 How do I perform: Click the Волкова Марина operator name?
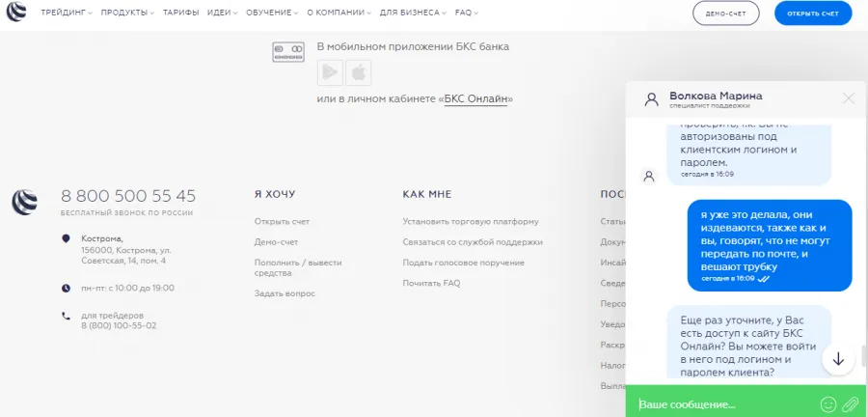tap(716, 96)
